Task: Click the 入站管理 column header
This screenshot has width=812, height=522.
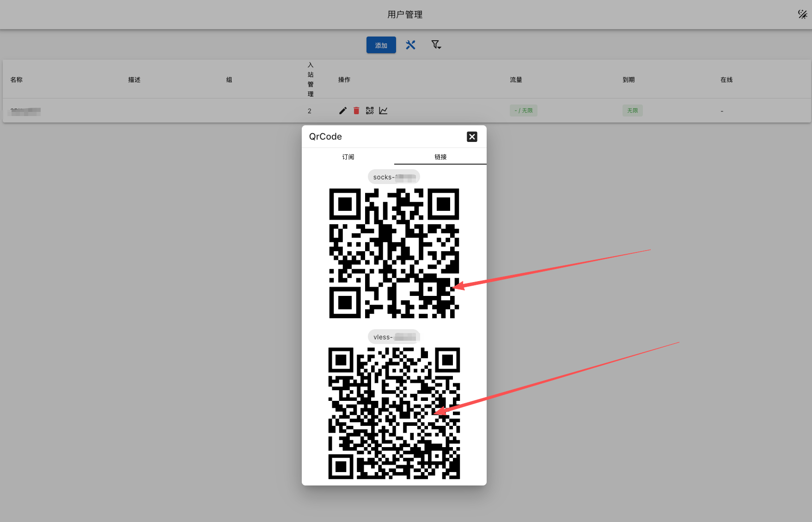Action: (311, 80)
